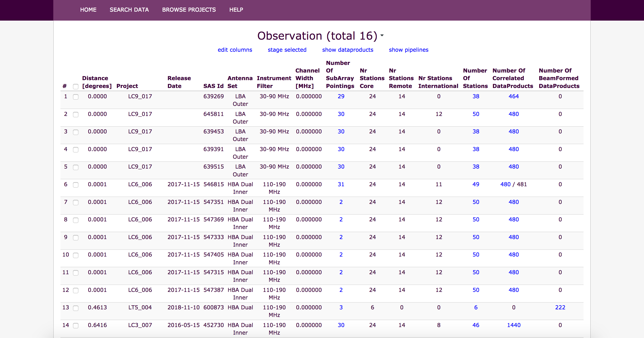
Task: Open the HOME menu item
Action: click(88, 10)
